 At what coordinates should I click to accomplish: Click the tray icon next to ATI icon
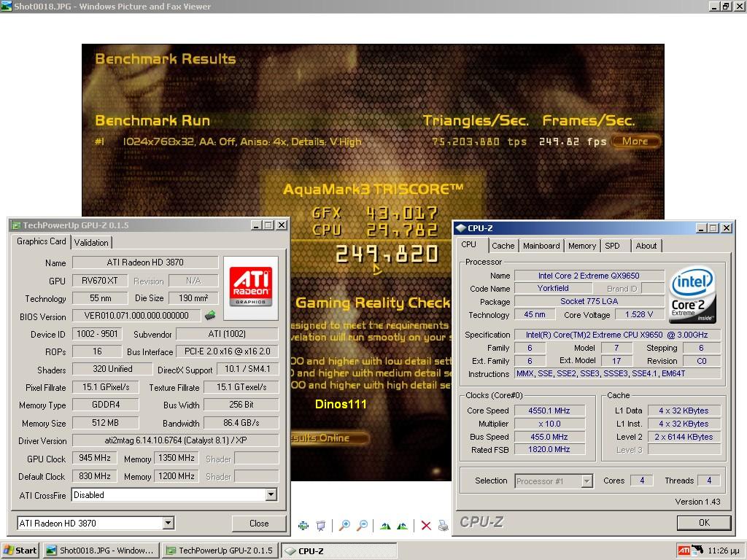point(697,550)
